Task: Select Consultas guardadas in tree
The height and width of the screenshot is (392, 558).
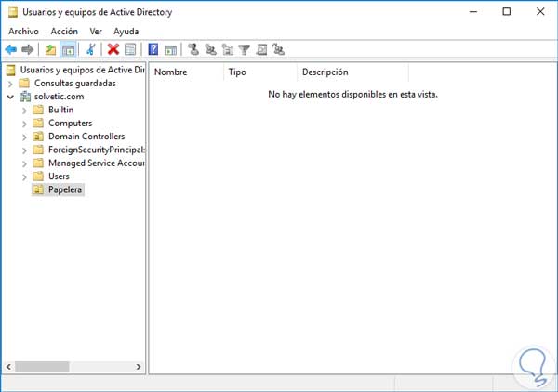Action: (x=75, y=84)
